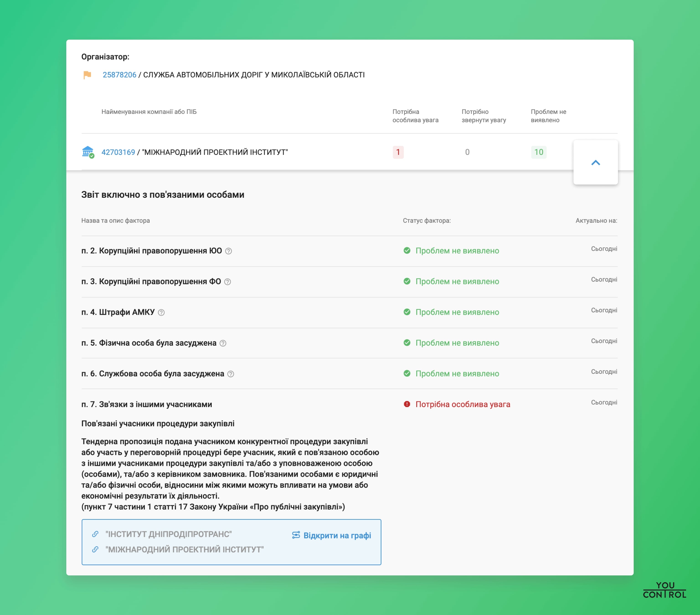Open linked МІЖНАРОДНИЙ ПРОЕКТНИЙ ІНСТИТУТ entry in box
This screenshot has height=615, width=700.
[185, 550]
